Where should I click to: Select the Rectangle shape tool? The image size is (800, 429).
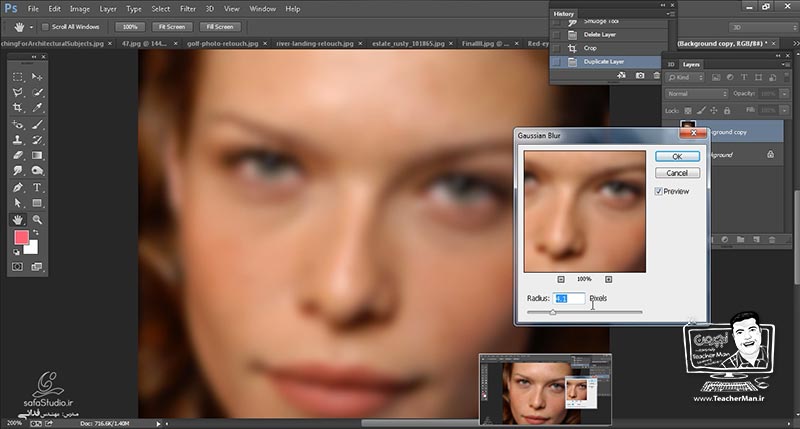coord(37,203)
